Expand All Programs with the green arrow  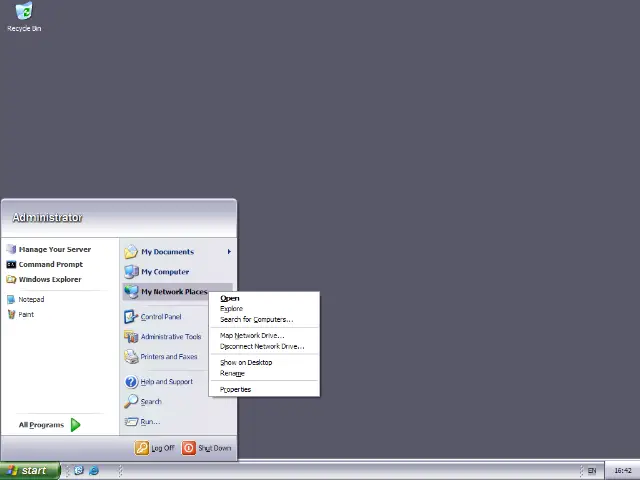[76, 425]
